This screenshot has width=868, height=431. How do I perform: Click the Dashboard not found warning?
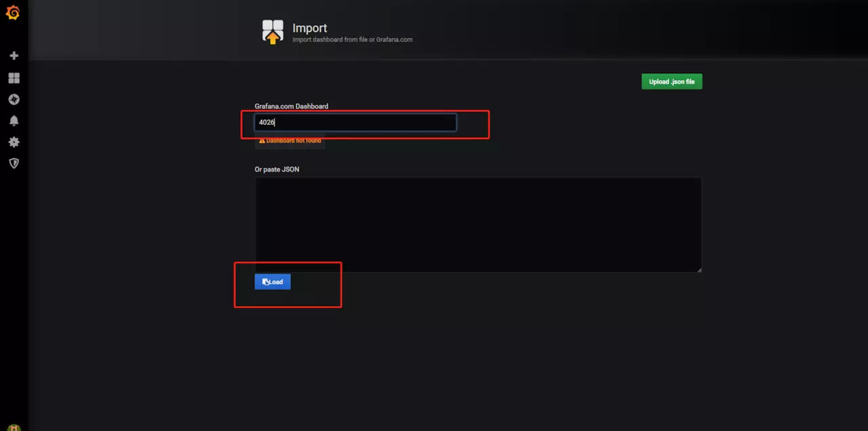tap(290, 140)
